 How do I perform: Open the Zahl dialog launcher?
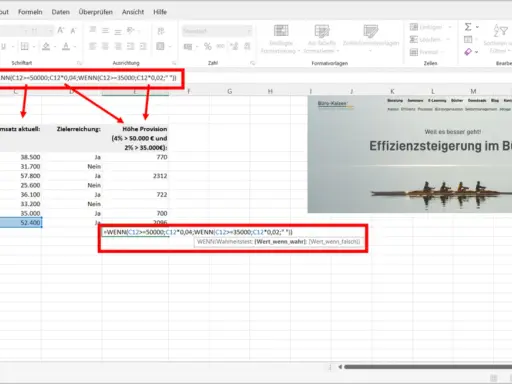click(x=252, y=63)
